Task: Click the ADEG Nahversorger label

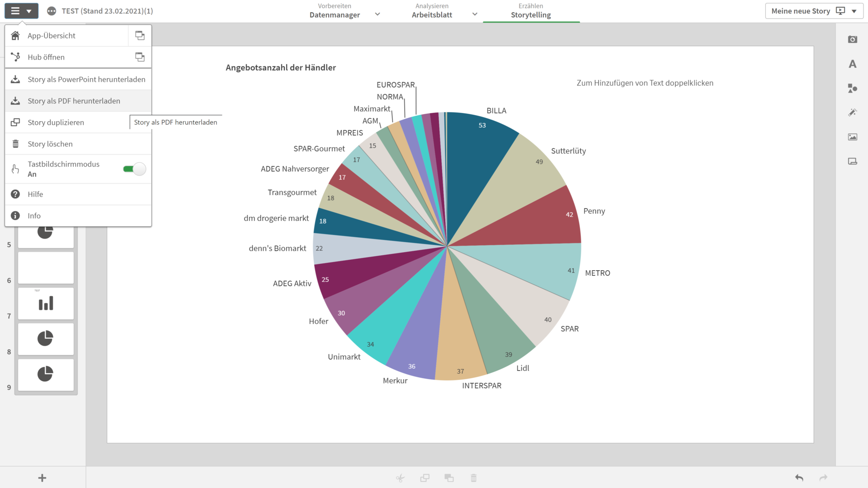Action: pos(295,169)
